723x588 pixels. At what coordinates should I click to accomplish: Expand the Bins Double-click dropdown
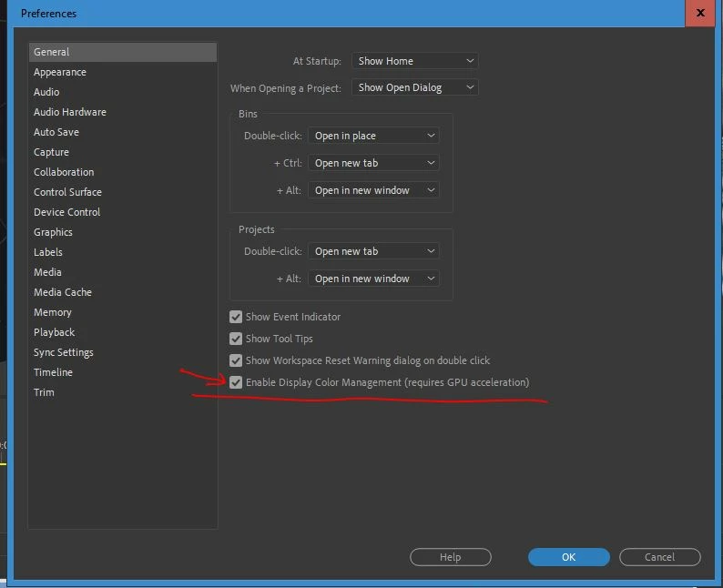(x=373, y=136)
